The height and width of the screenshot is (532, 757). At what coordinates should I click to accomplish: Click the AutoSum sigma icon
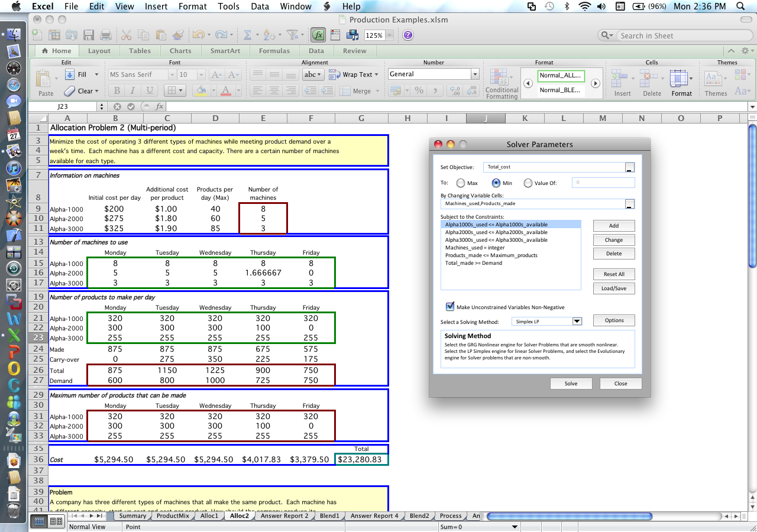[247, 35]
